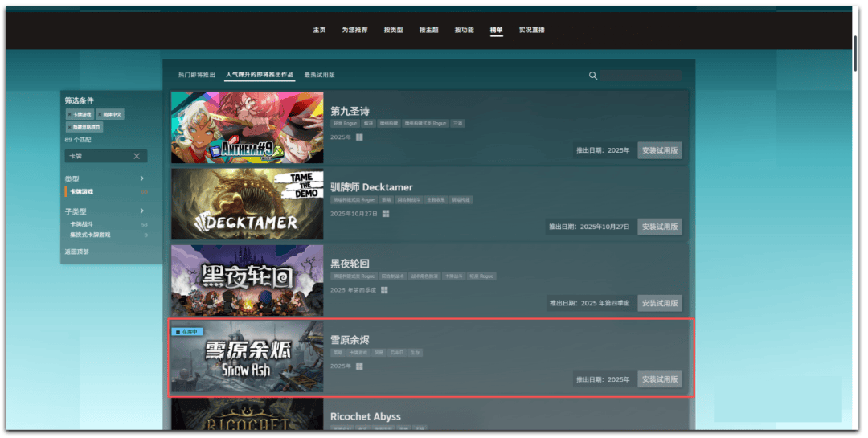Switch to the 热门即将推出 tab
This screenshot has height=438, width=868.
click(197, 75)
